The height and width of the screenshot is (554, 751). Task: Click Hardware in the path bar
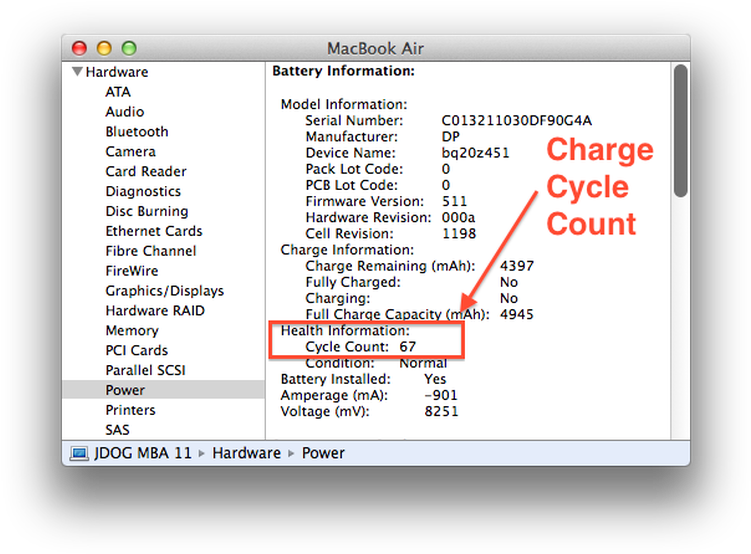pos(247,453)
